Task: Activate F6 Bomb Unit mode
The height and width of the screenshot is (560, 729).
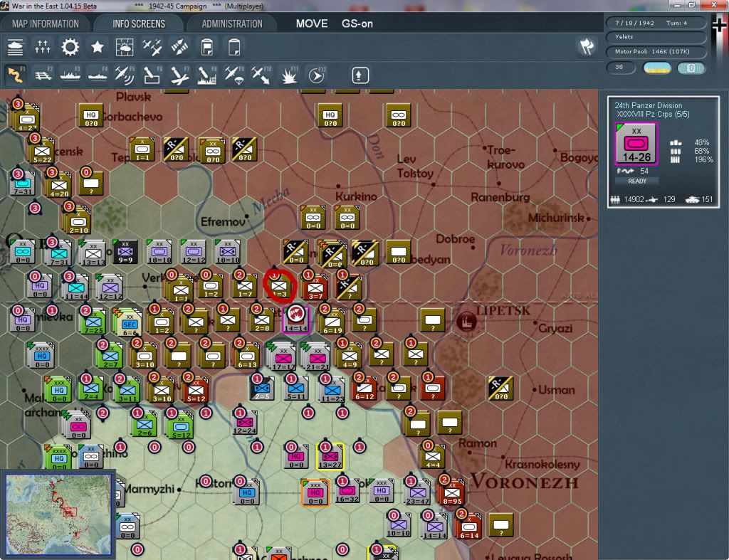Action: click(x=152, y=75)
